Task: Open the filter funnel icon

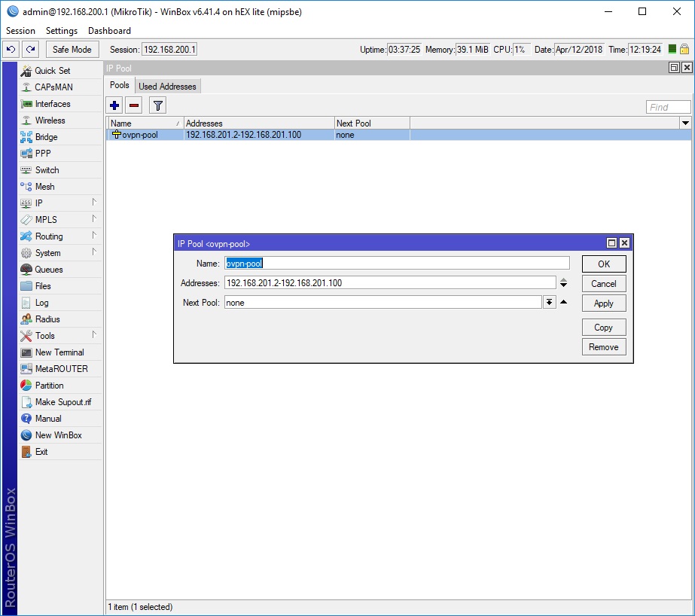Action: pyautogui.click(x=157, y=105)
